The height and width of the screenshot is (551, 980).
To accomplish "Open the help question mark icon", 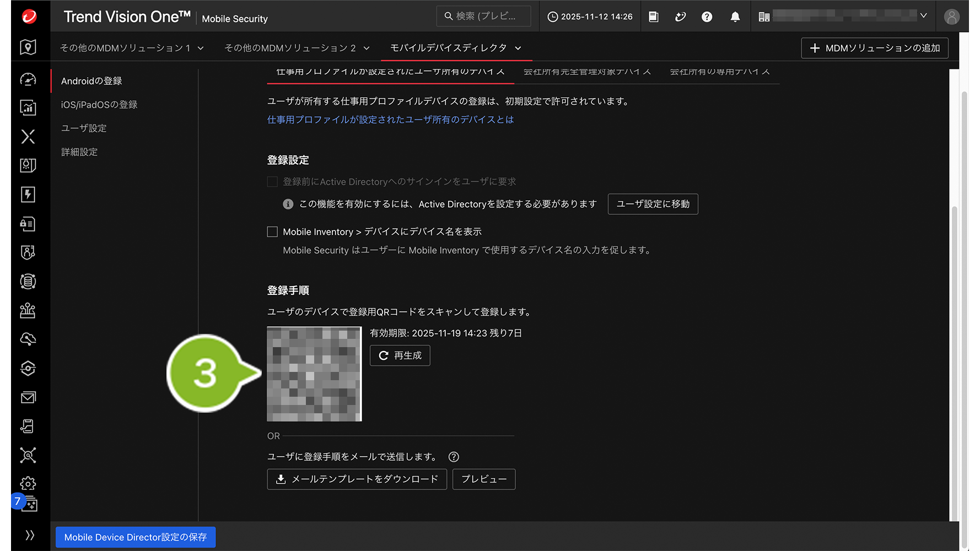I will pos(707,17).
